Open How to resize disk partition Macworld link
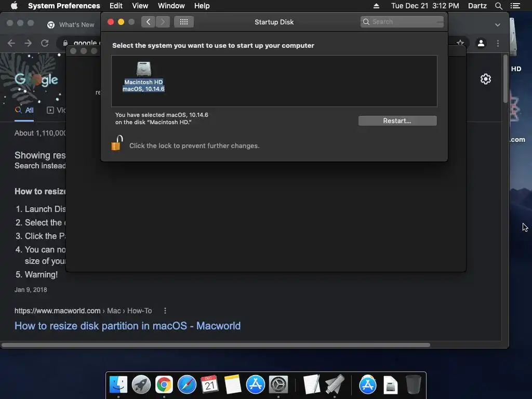532x399 pixels. 128,326
